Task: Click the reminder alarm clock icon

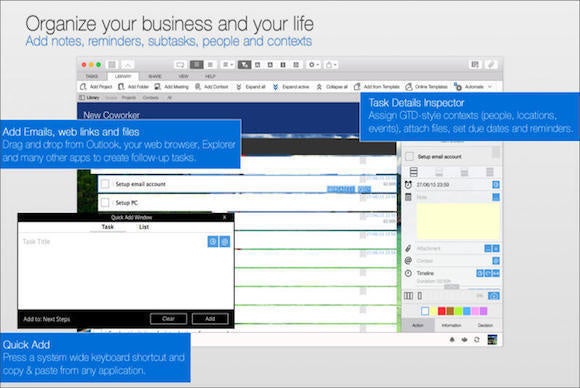Action: coord(408,185)
